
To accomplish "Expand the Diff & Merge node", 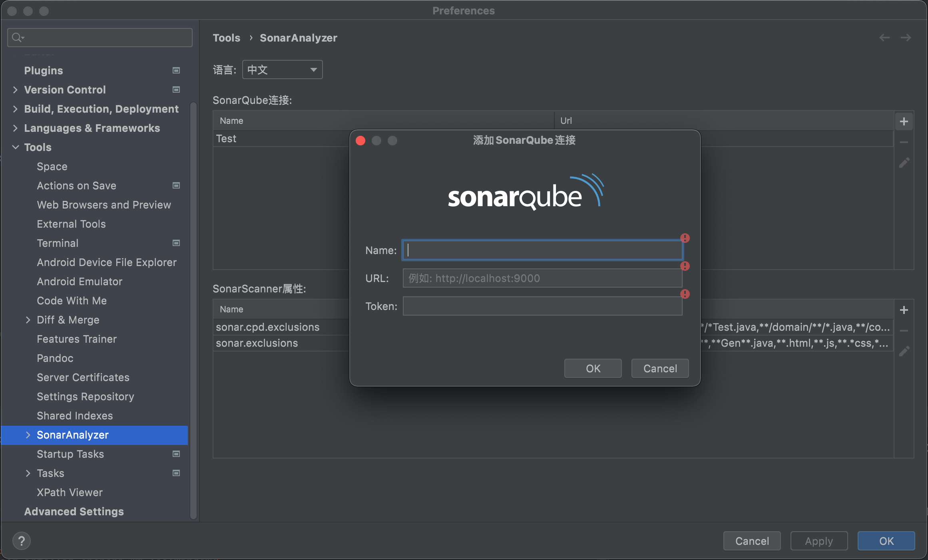I will 28,320.
